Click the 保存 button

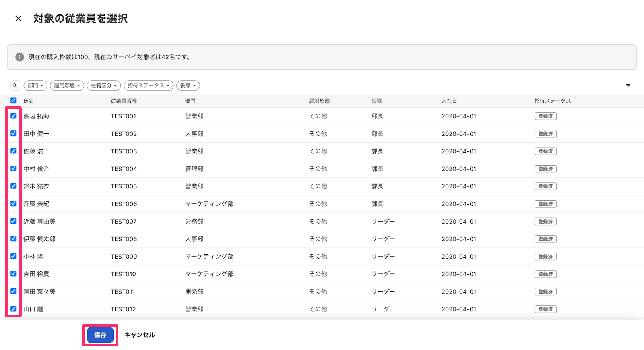[x=100, y=335]
